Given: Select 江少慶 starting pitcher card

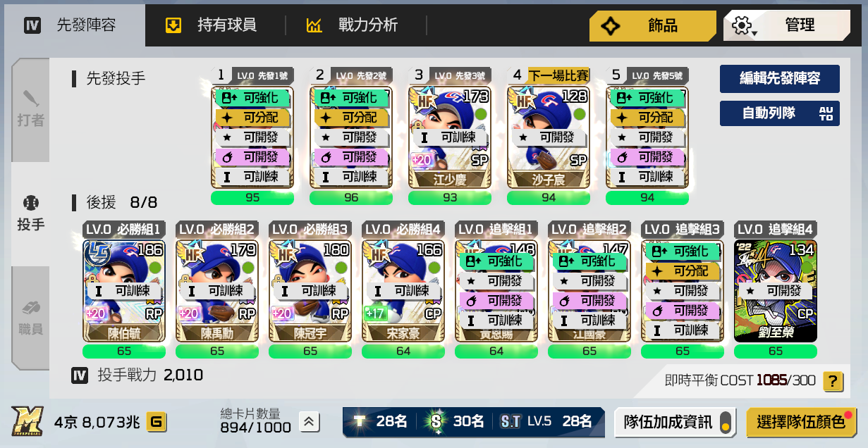Looking at the screenshot, I should pyautogui.click(x=449, y=137).
